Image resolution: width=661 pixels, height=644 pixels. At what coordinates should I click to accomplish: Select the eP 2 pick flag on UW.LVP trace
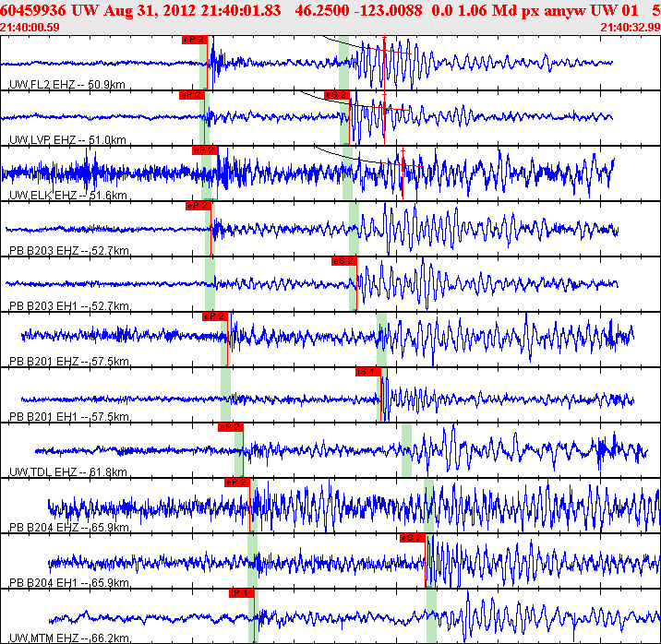pos(191,95)
